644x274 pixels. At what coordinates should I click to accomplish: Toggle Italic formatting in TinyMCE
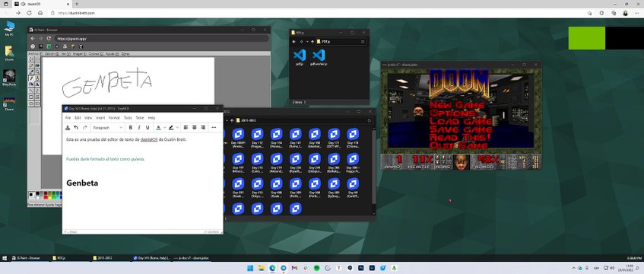click(x=139, y=128)
